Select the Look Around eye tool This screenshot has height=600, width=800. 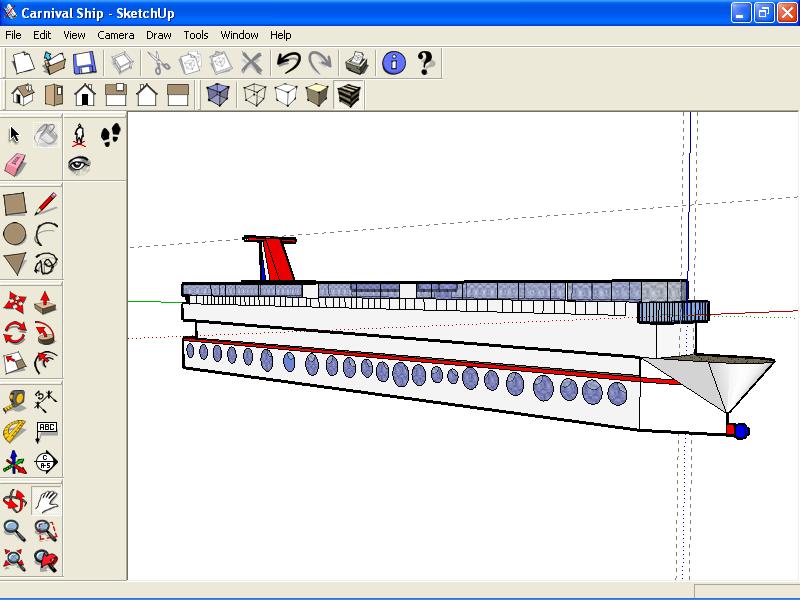[79, 164]
